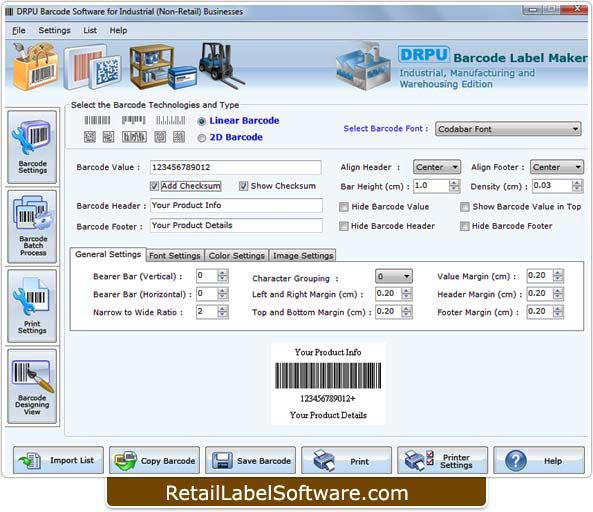Click the first linear barcode sample icon
Screen dimensions: 593x512
[97, 120]
